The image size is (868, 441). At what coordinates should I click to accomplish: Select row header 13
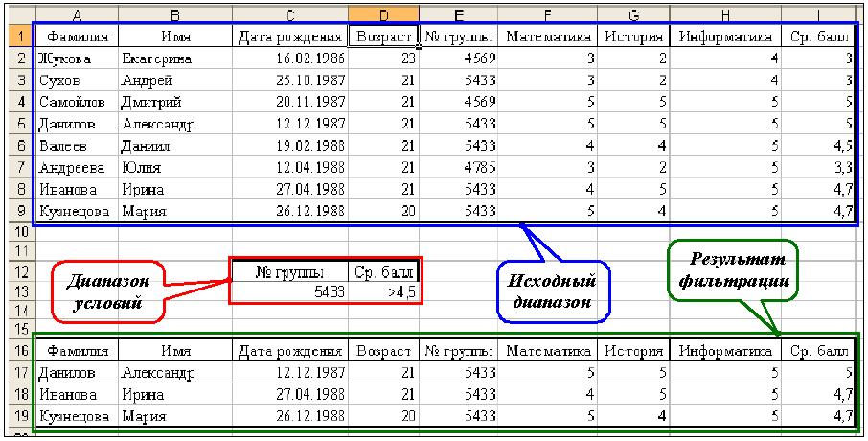tap(22, 291)
